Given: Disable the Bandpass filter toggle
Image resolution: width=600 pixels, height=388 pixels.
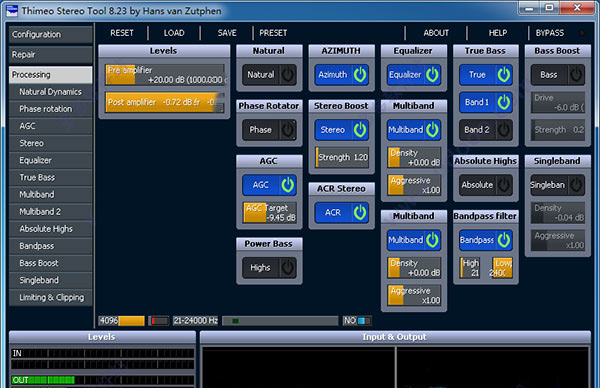Looking at the screenshot, I should (486, 240).
